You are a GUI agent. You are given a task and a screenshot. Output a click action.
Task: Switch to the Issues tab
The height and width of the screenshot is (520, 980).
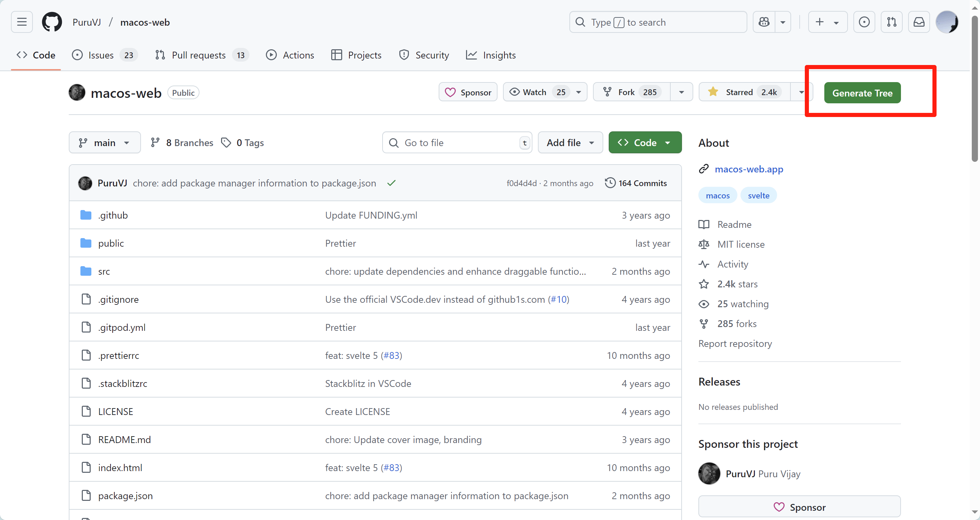click(x=105, y=55)
